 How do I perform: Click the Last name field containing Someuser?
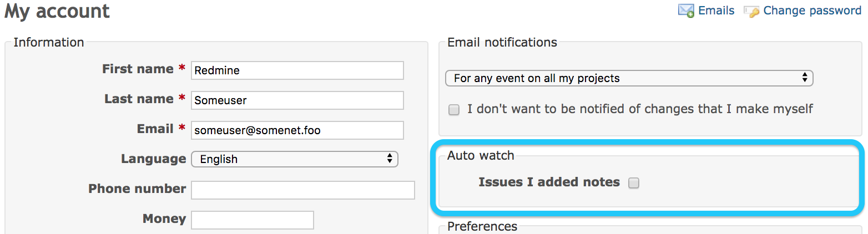tap(297, 100)
